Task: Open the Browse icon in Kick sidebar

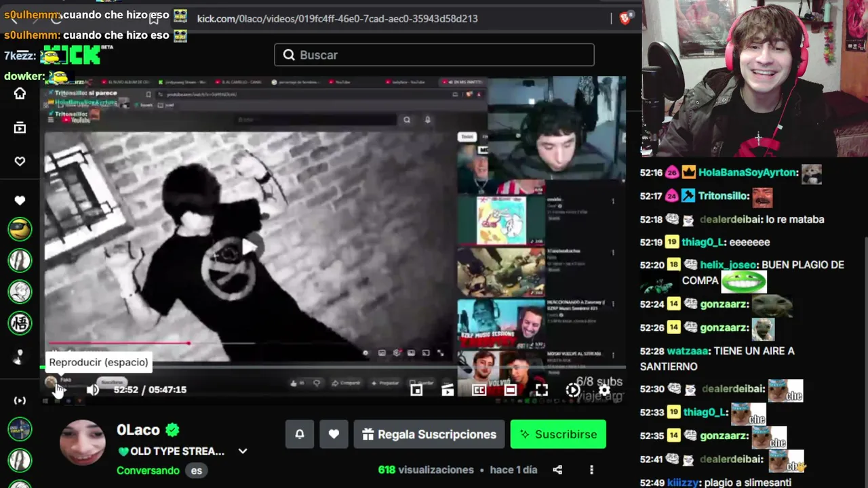Action: tap(20, 127)
